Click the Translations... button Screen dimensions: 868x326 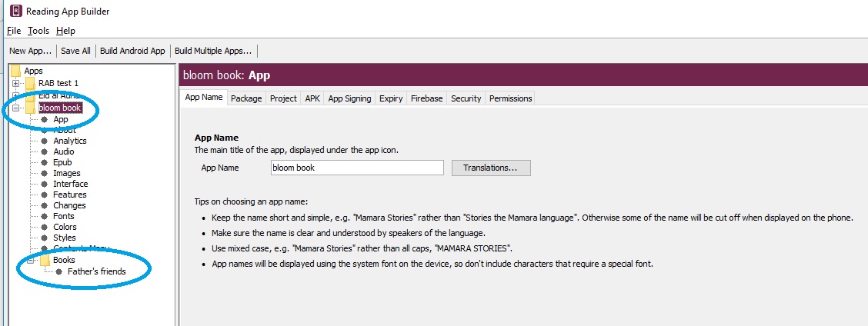pos(491,168)
